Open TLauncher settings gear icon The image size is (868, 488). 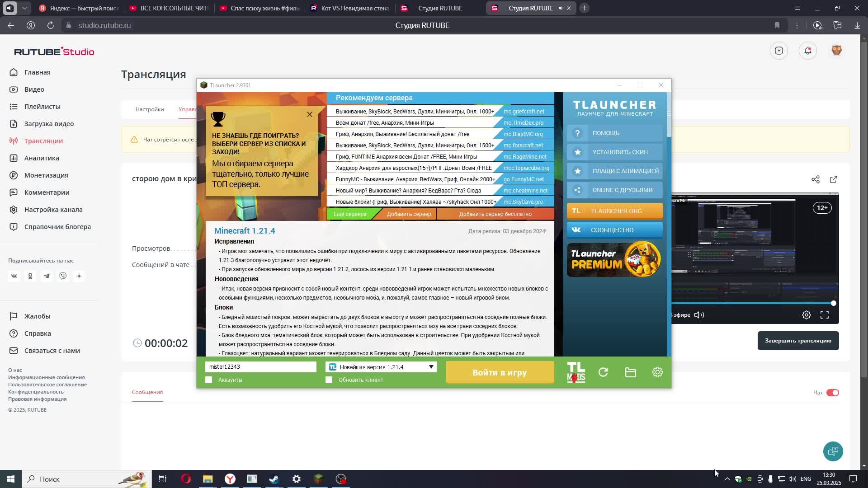(x=657, y=372)
